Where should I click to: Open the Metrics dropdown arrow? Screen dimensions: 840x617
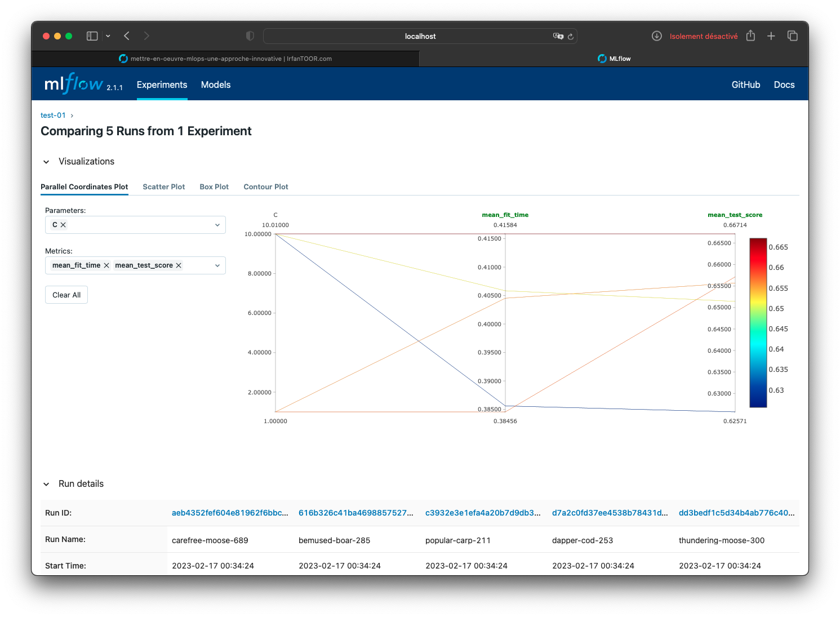(x=217, y=265)
